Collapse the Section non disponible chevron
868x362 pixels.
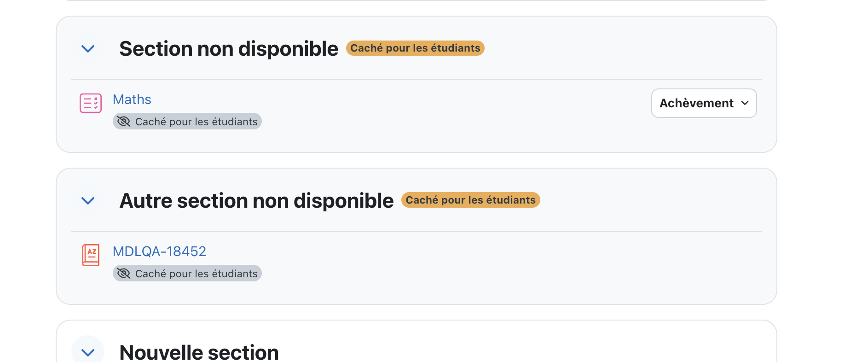(88, 48)
